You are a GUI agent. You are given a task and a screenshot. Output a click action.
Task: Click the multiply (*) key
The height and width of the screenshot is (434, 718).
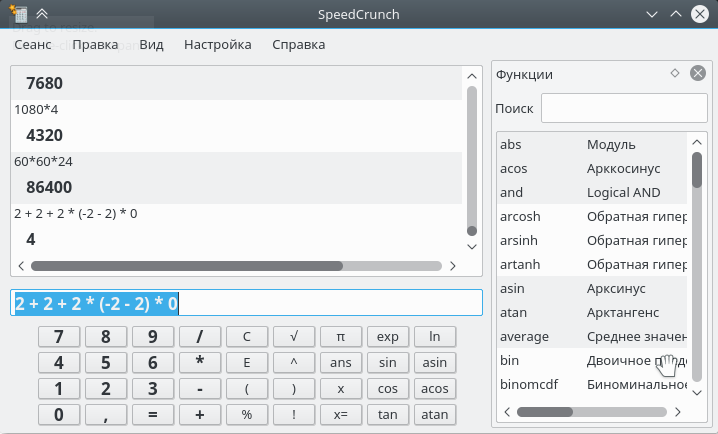[200, 363]
